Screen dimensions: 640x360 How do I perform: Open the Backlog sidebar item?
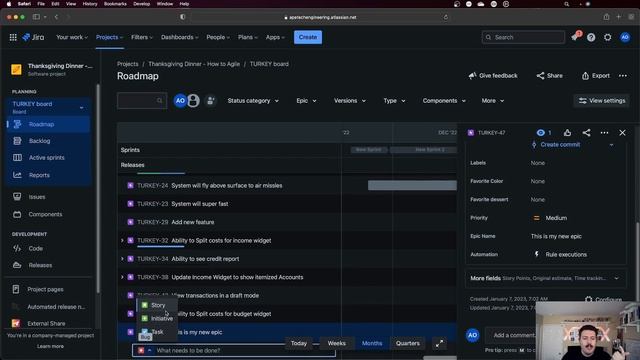coord(49,141)
